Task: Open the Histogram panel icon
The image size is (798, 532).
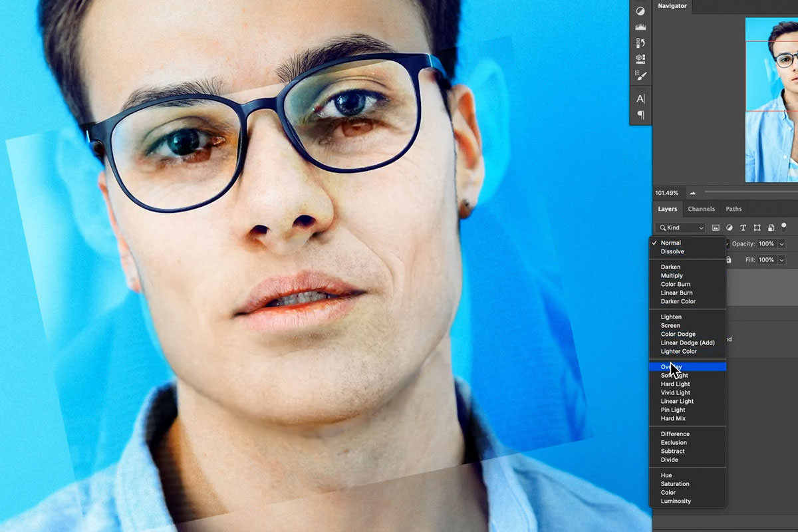Action: [640, 27]
